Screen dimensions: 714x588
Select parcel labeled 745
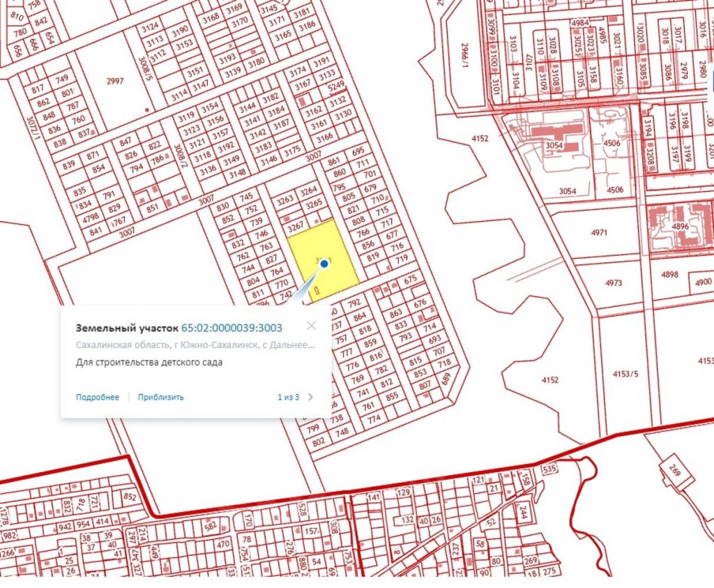[x=246, y=197]
